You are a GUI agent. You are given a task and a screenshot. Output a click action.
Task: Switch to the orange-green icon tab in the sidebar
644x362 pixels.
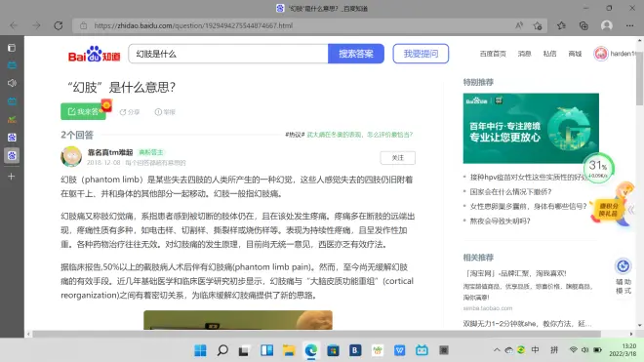12,119
